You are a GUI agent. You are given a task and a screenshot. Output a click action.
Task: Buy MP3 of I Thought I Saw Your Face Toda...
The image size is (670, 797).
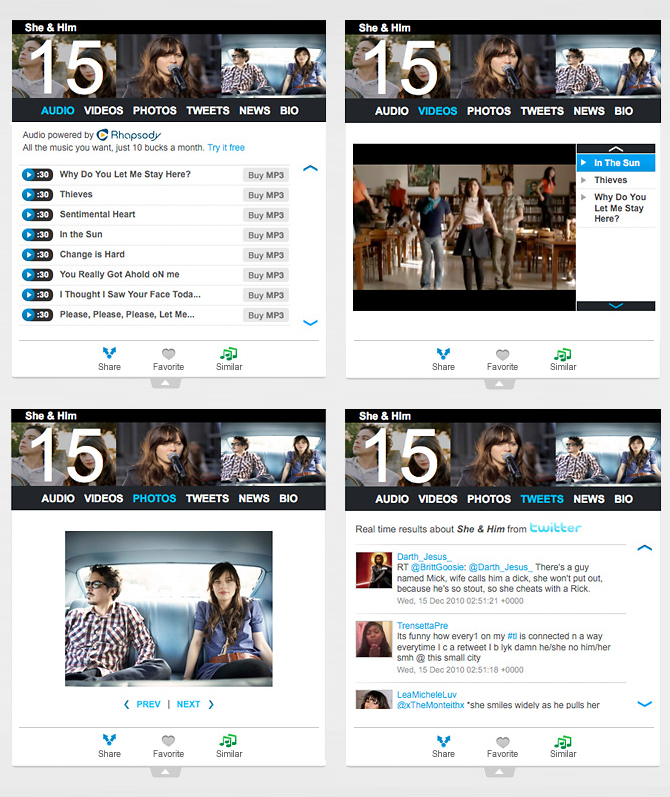coord(266,295)
